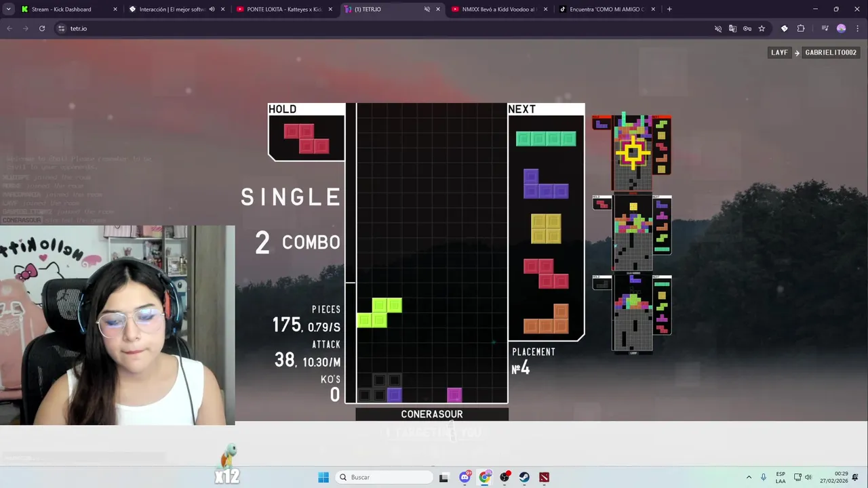Mute audio on the Interacción tab
The image size is (868, 488).
[212, 9]
